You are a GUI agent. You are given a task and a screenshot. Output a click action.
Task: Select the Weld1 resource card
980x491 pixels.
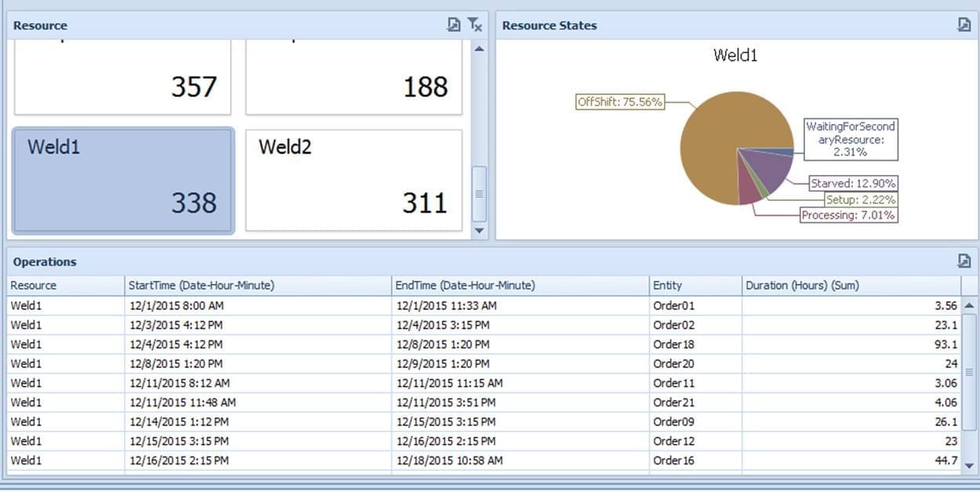click(123, 180)
